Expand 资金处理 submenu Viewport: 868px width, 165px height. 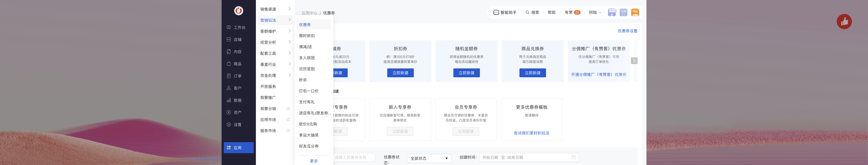click(275, 76)
